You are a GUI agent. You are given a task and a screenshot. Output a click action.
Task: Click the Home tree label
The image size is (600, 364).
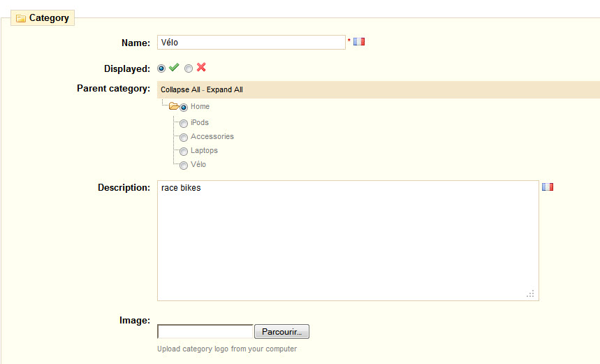[x=200, y=106]
